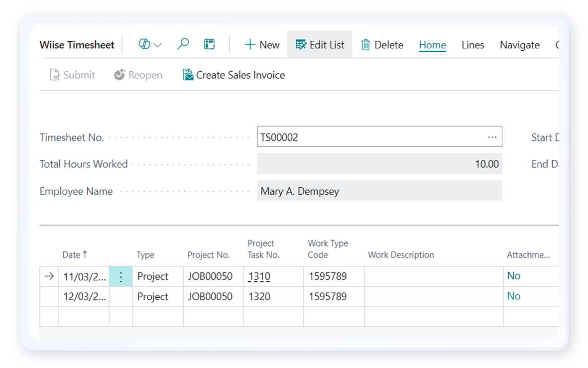588x368 pixels.
Task: Click the Home link
Action: [x=432, y=45]
